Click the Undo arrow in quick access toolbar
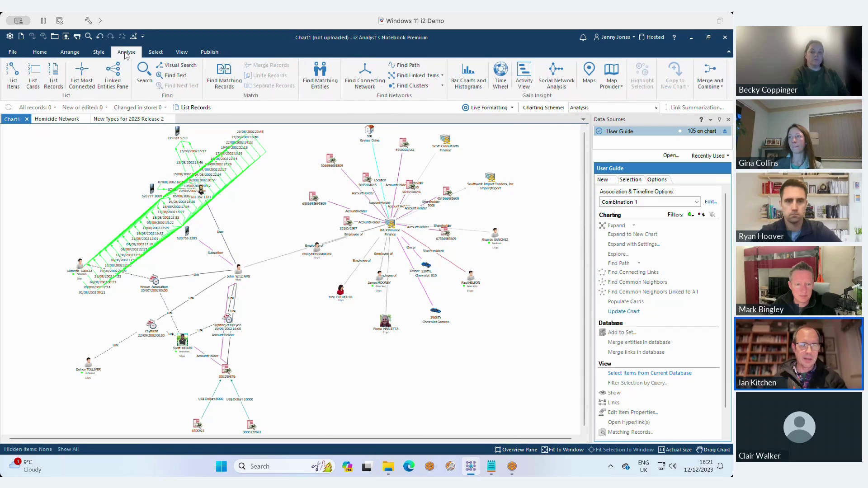868x488 pixels. pyautogui.click(x=100, y=36)
